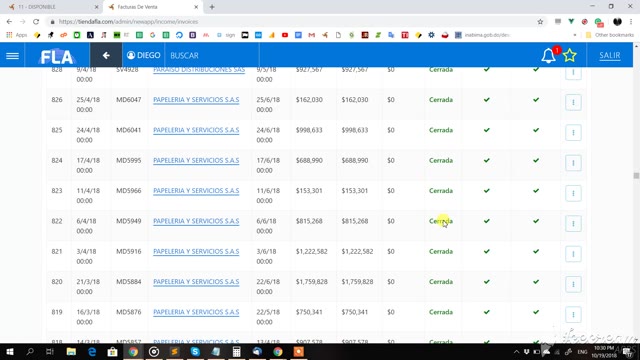Open Apps bookmarks shortcut

[x=16, y=35]
